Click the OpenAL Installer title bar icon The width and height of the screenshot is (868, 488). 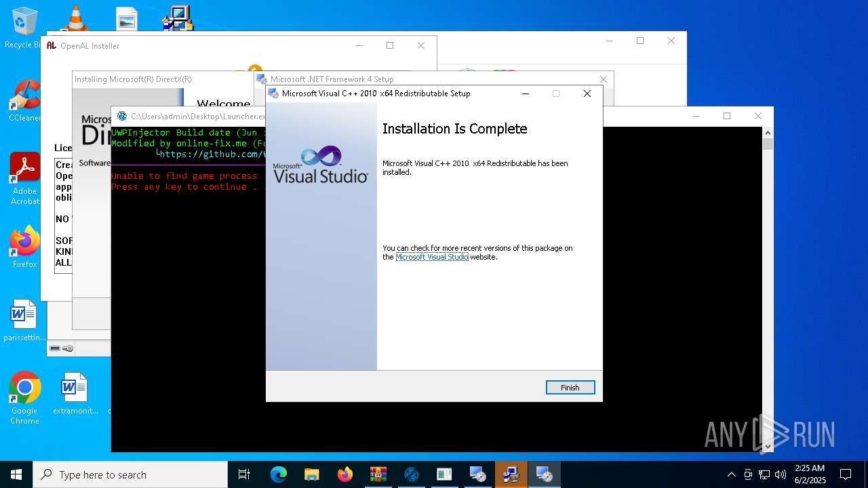(x=52, y=45)
